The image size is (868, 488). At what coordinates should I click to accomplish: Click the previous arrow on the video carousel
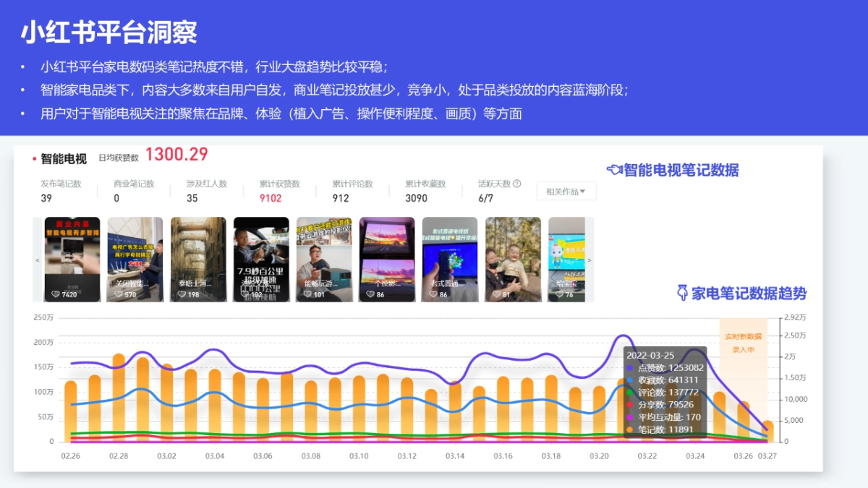click(x=36, y=259)
